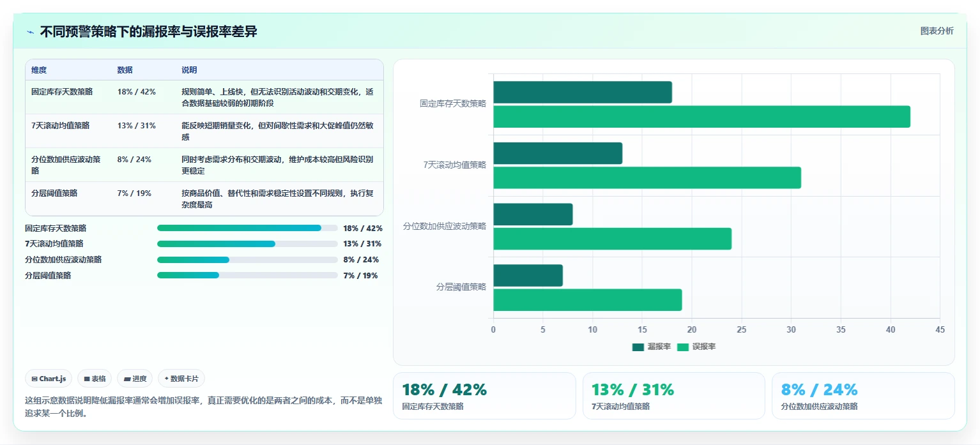Click the 图表分析 label in the header
Image resolution: width=980 pixels, height=445 pixels.
937,31
